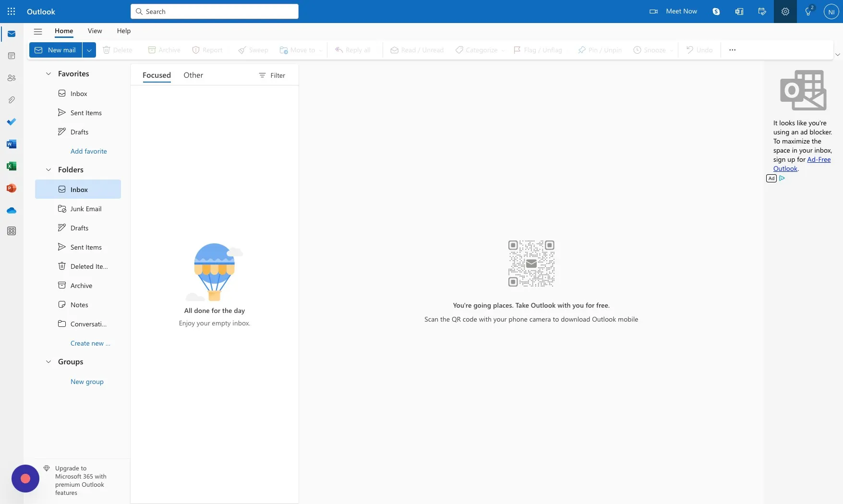Open the Help ribbon tab
The width and height of the screenshot is (843, 504).
point(124,31)
